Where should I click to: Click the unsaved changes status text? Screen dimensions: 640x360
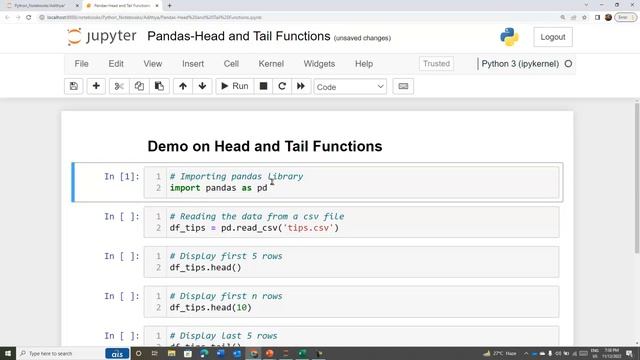[x=362, y=38]
